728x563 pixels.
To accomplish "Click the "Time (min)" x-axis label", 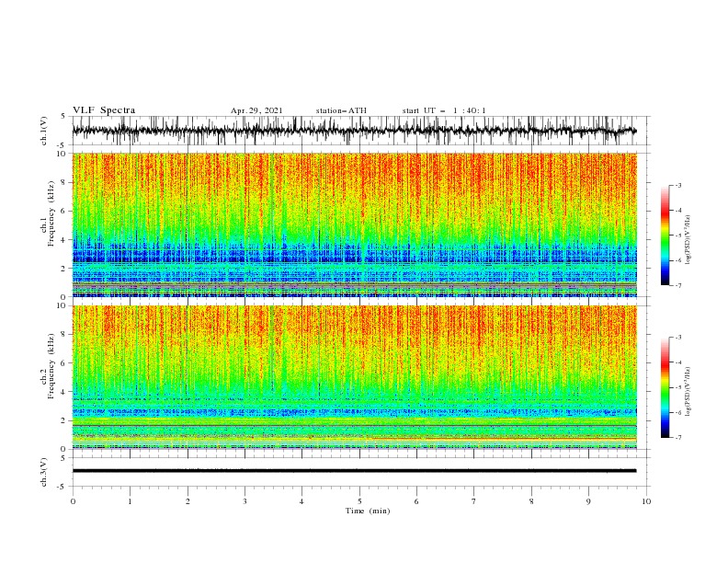I will pyautogui.click(x=368, y=511).
